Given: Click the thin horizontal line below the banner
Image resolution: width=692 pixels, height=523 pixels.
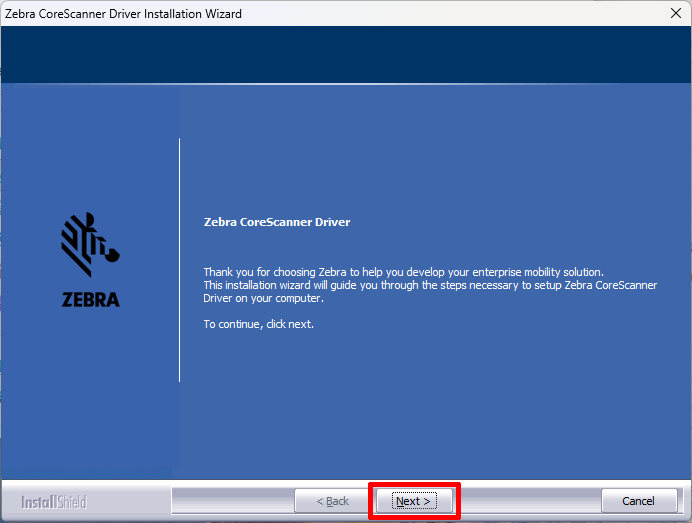Looking at the screenshot, I should 346,84.
